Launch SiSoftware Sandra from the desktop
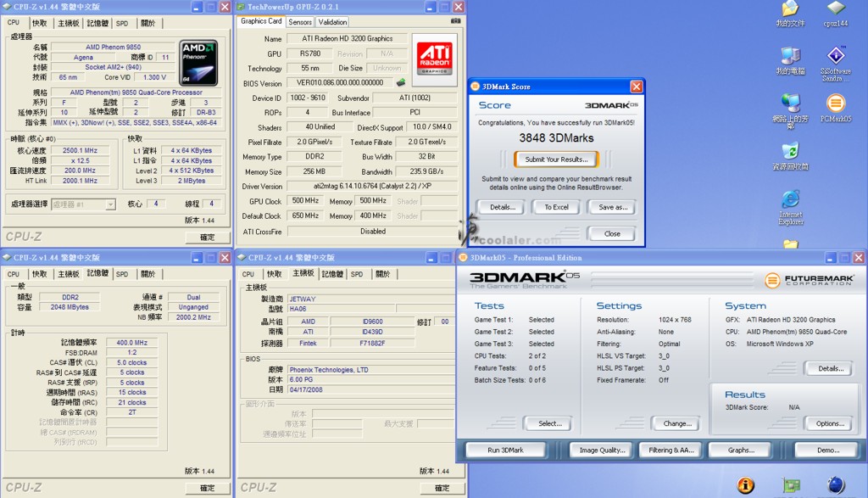This screenshot has width=868, height=498. 835,64
